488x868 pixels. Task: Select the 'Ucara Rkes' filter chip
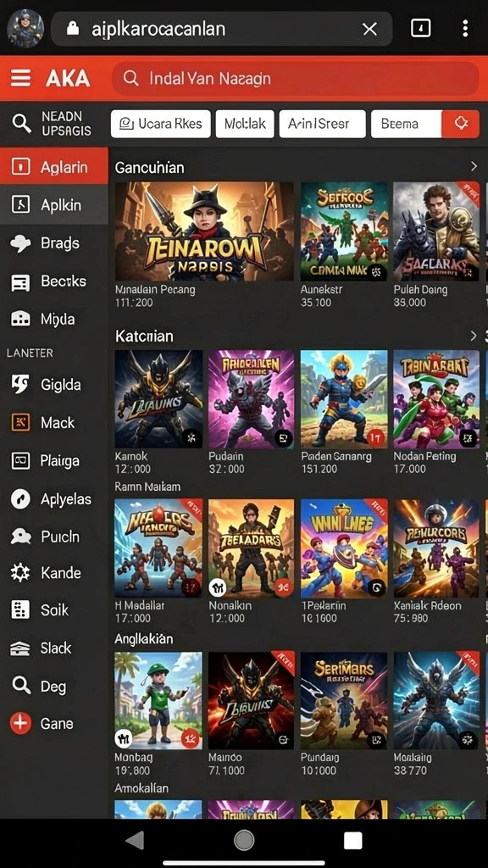point(160,124)
